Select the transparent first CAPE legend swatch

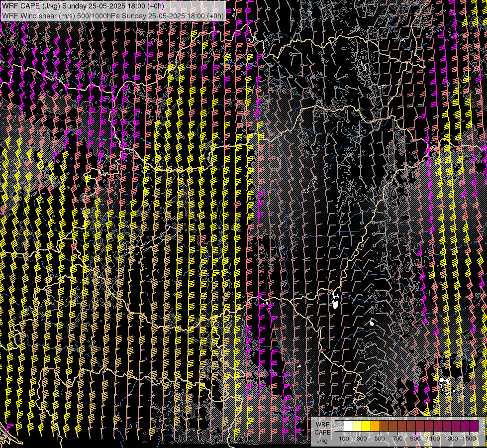click(x=339, y=426)
